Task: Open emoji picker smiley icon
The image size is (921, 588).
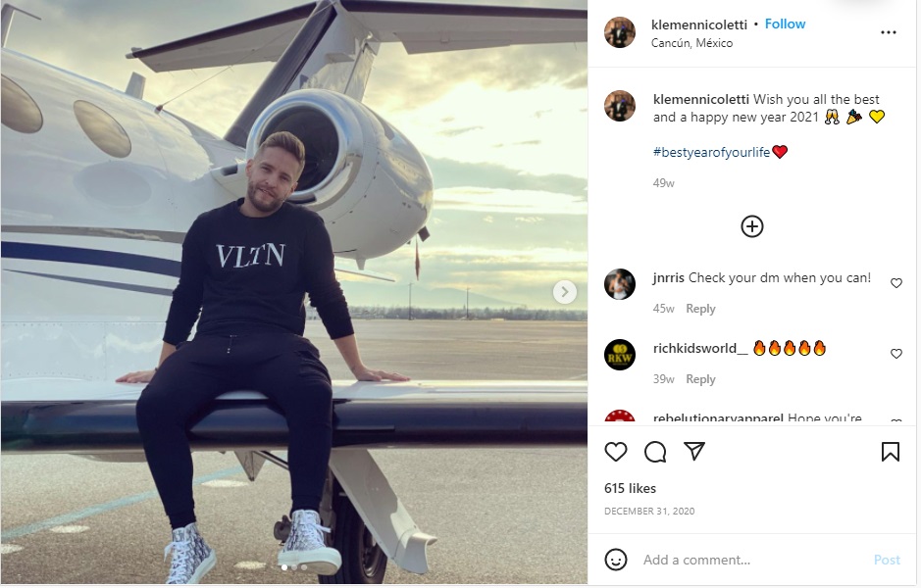Action: point(616,560)
